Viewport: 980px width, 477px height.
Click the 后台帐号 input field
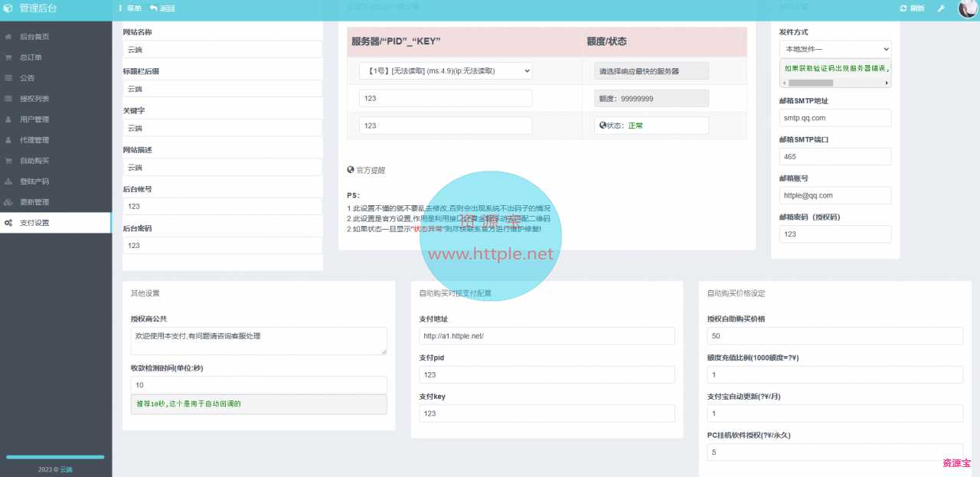[222, 207]
